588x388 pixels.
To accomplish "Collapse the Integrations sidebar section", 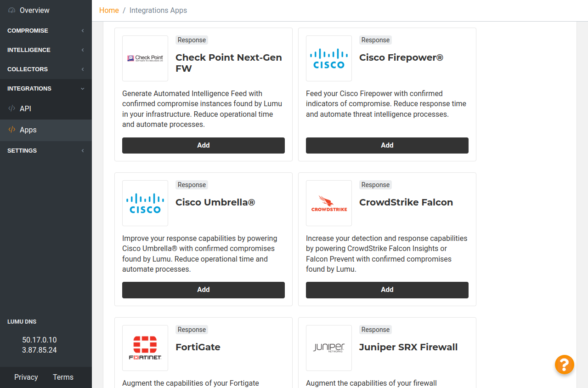I will (46, 88).
